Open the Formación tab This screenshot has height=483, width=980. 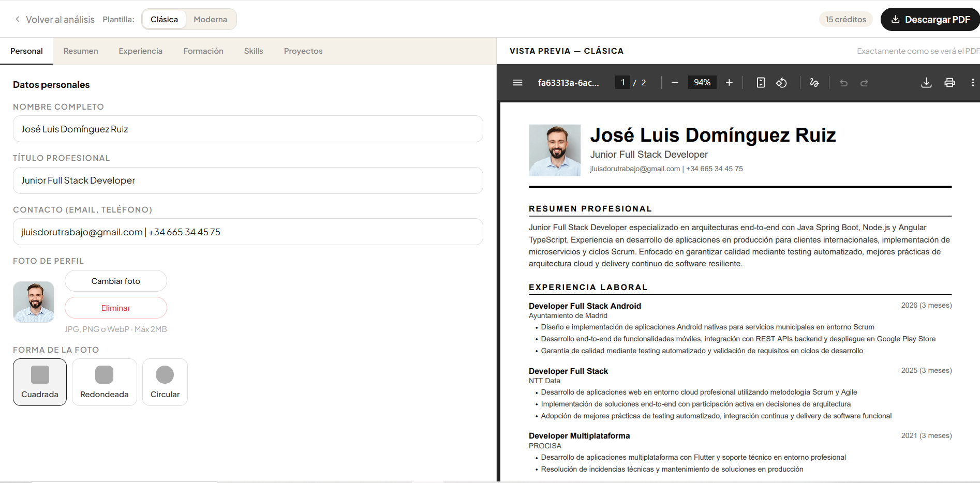tap(203, 51)
